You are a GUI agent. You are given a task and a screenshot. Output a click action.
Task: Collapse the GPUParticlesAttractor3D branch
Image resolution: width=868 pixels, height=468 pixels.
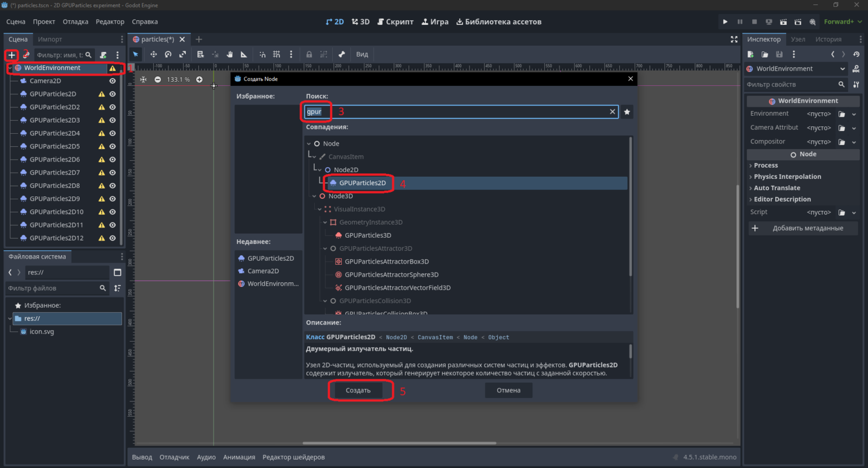325,248
